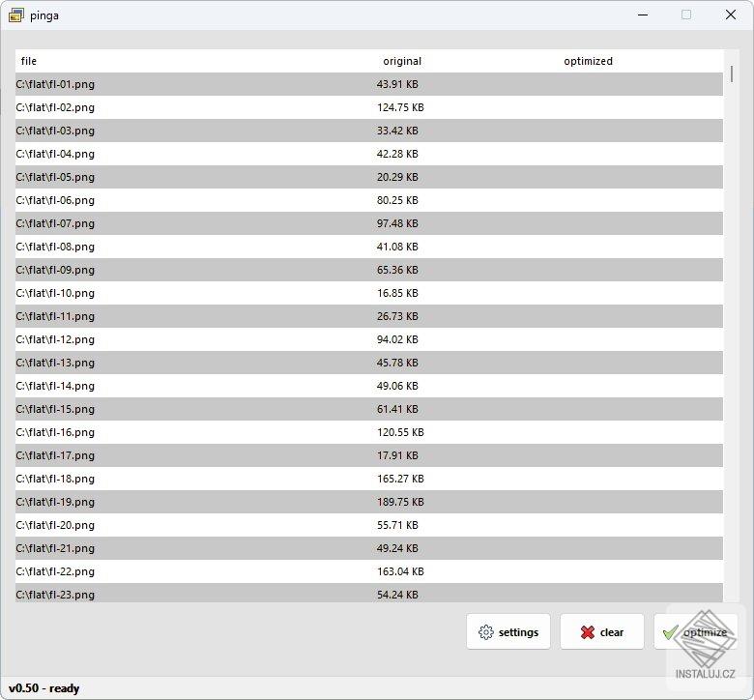
Task: Select row C:\flat\fl-02.png
Action: point(369,107)
